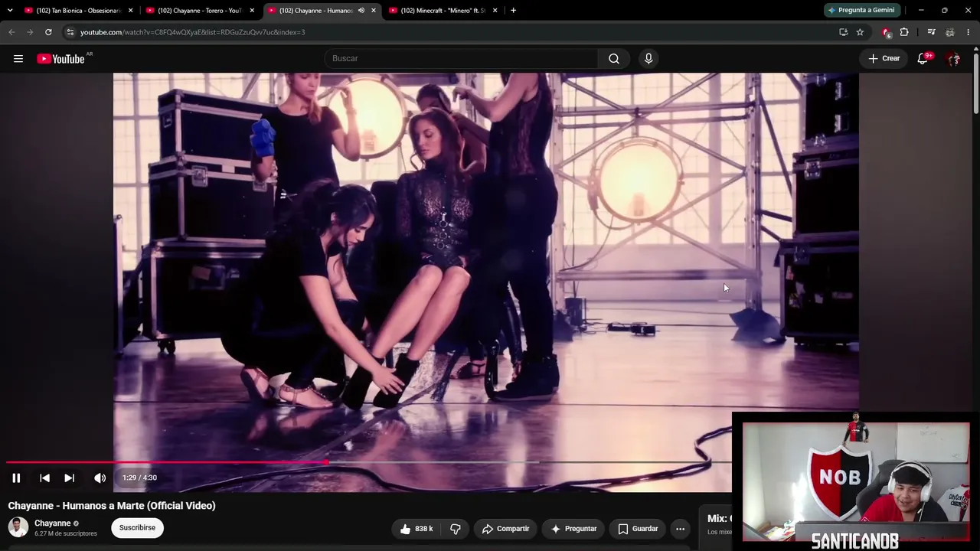
Task: Open the browser profile avatar
Action: 949,32
